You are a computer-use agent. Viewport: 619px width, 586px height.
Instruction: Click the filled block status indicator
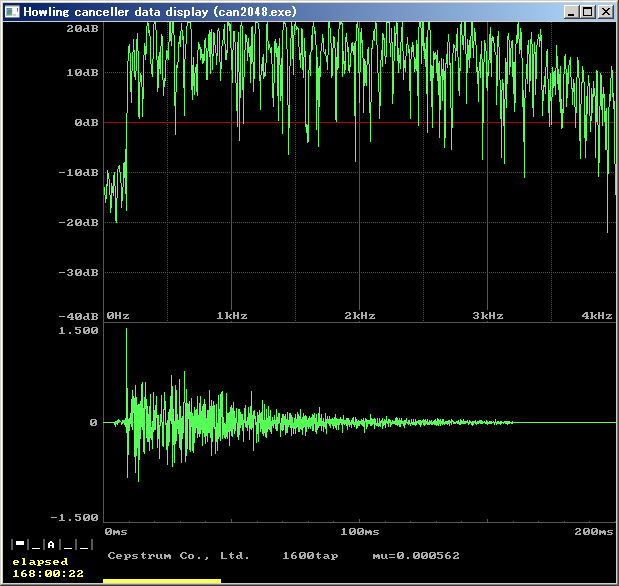click(18, 544)
